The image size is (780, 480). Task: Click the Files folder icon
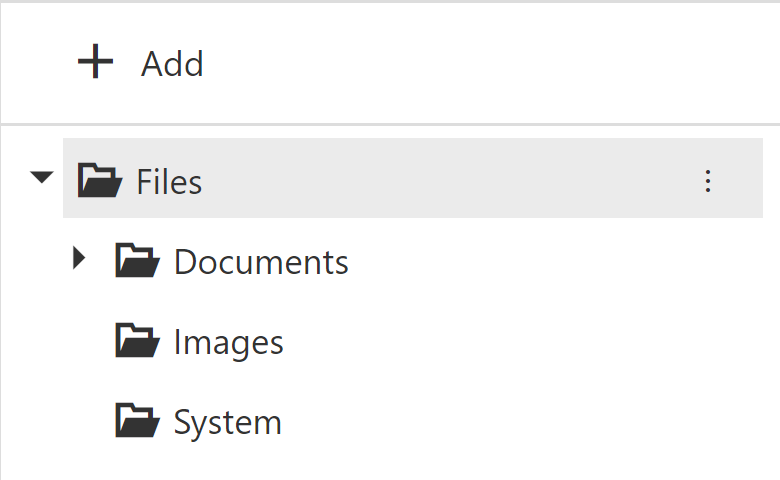pos(100,180)
